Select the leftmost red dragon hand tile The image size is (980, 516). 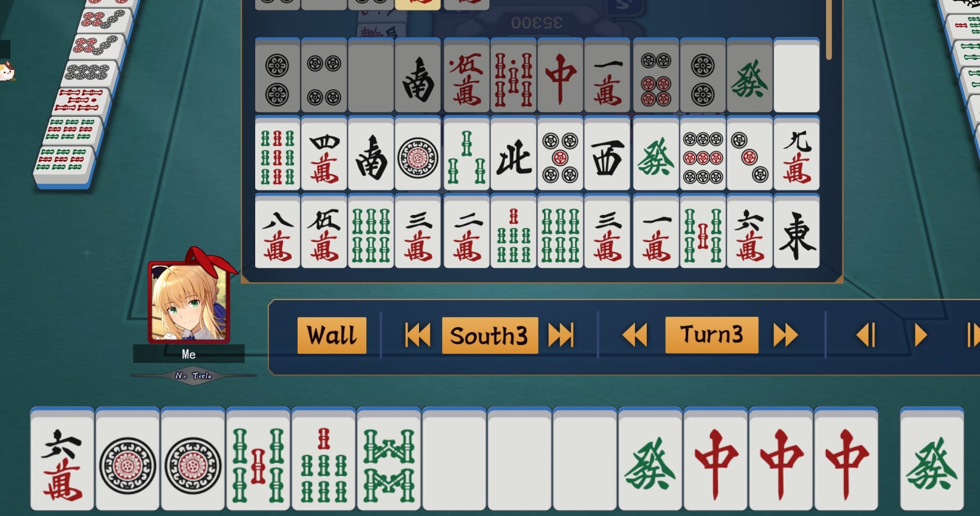[716, 460]
